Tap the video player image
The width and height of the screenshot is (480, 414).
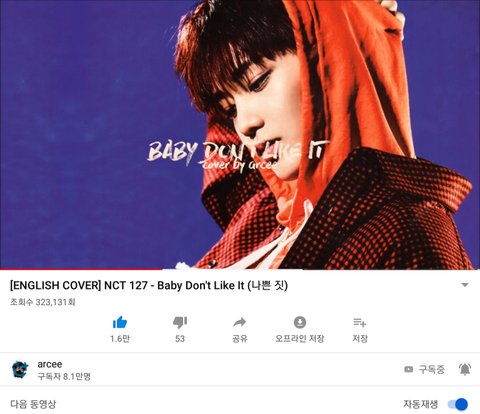[240, 134]
